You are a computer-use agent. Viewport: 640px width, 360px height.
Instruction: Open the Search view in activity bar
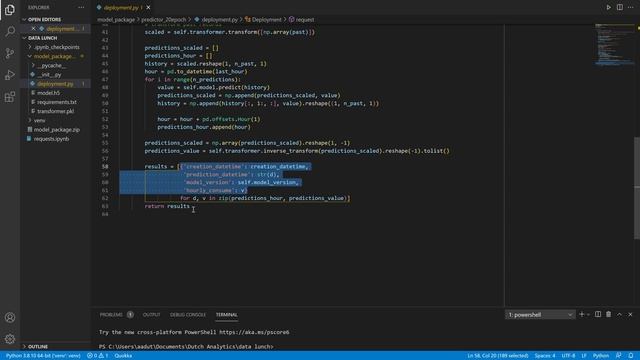10,31
